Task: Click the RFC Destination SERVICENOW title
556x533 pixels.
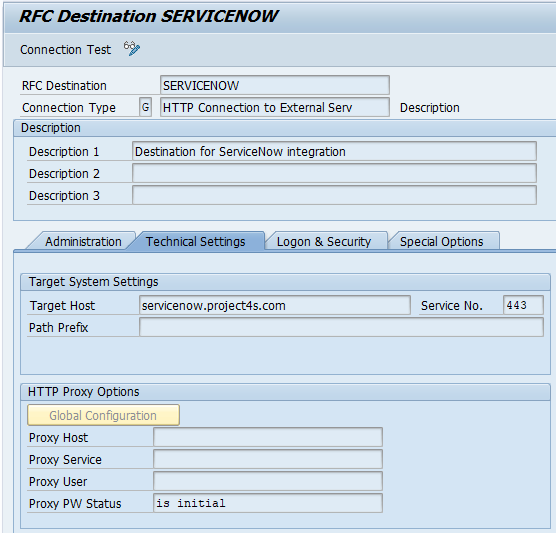Action: 149,16
